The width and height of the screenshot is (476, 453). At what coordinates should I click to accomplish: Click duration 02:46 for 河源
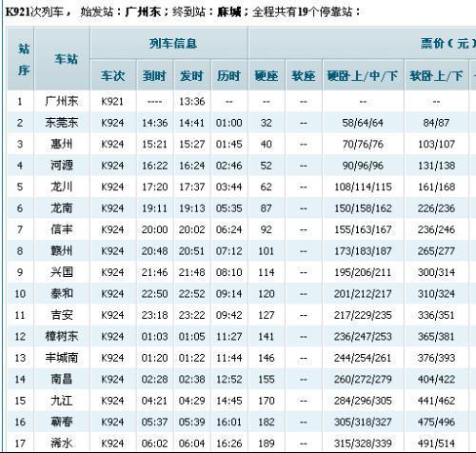point(228,166)
